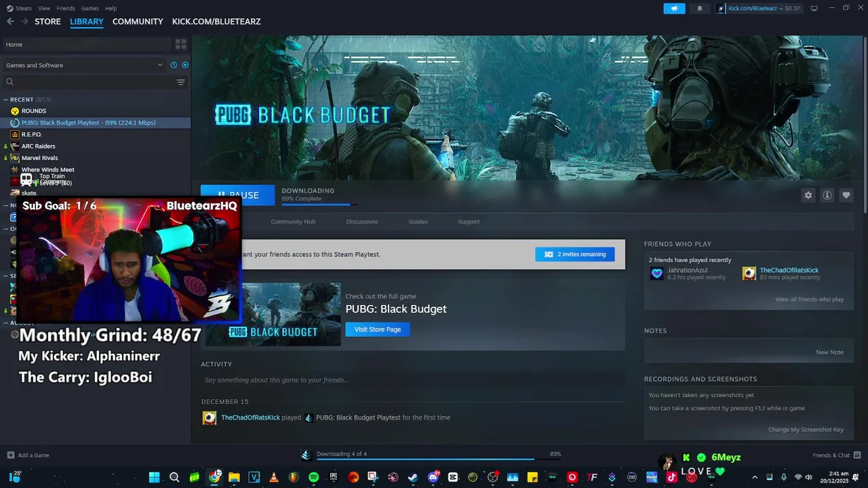The width and height of the screenshot is (868, 488).
Task: Open the Support tab
Action: point(469,222)
